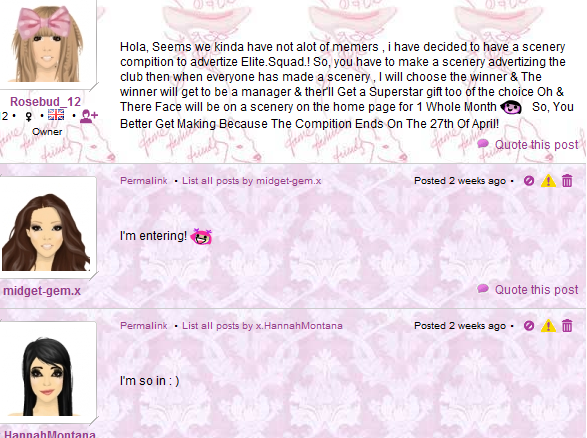Screen dimensions: 587x438
Task: Open midget-gem.x's profile via username
Action: pyautogui.click(x=42, y=291)
